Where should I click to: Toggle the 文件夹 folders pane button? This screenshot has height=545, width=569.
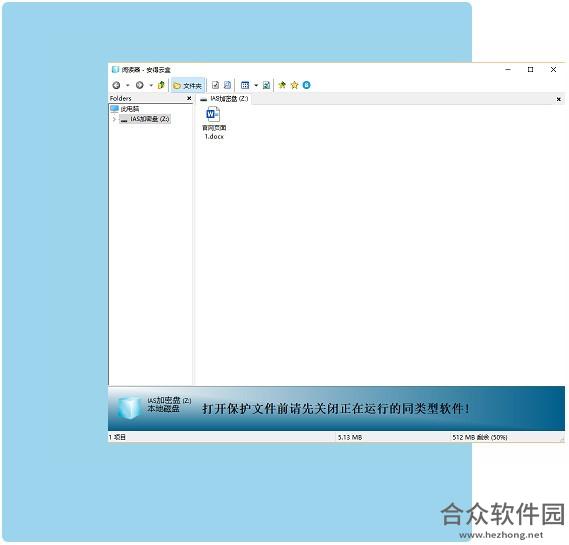point(188,86)
